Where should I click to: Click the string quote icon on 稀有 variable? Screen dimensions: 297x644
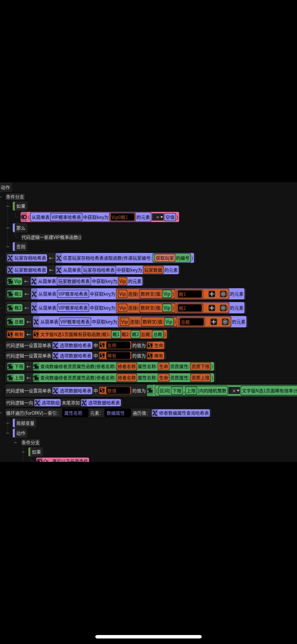click(10, 334)
